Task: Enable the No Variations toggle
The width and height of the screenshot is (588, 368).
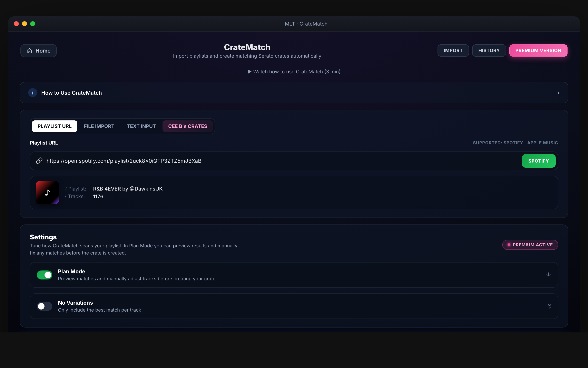Action: point(45,306)
